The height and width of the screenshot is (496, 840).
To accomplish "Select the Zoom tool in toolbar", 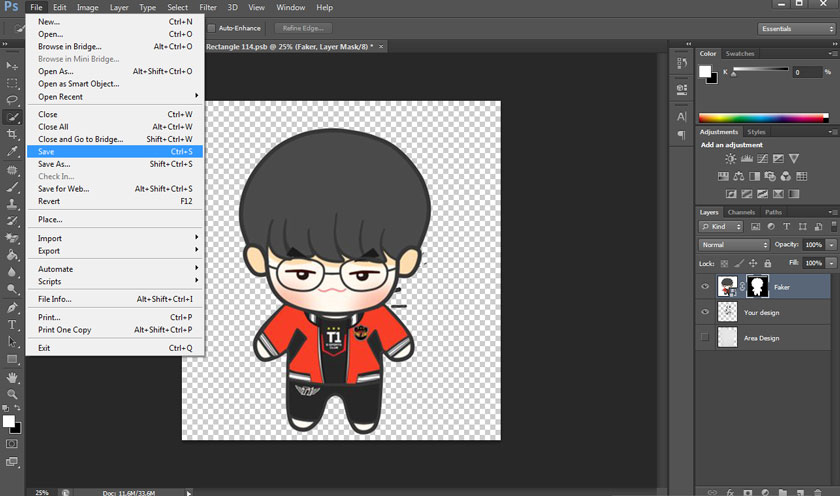I will tap(12, 395).
